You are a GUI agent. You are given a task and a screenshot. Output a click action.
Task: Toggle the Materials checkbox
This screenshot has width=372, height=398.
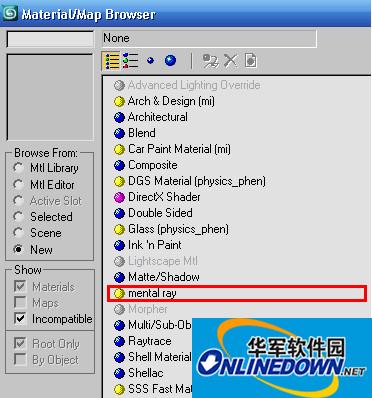click(x=20, y=287)
